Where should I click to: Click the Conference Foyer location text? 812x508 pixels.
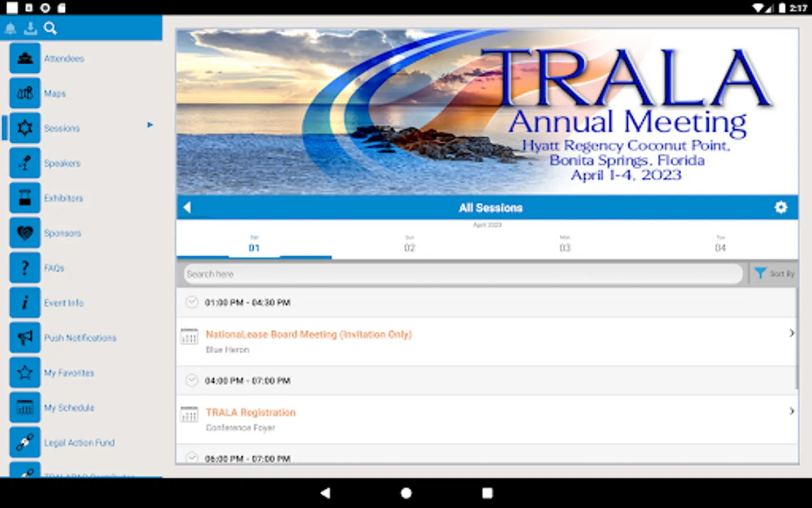pyautogui.click(x=240, y=428)
